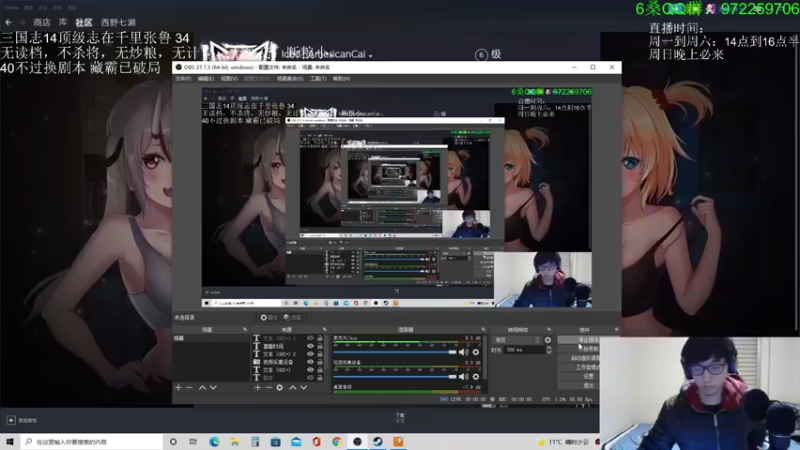Screen dimensions: 800x450
Task: Toggle lock on first text source
Action: click(320, 338)
